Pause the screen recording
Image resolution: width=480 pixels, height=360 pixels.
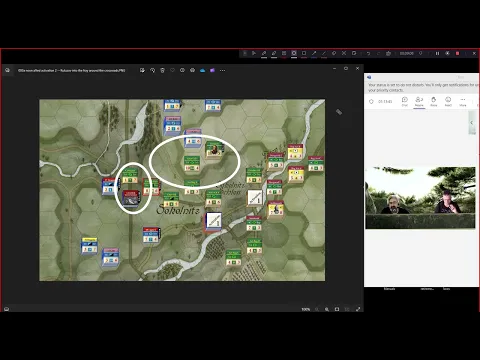pos(437,53)
